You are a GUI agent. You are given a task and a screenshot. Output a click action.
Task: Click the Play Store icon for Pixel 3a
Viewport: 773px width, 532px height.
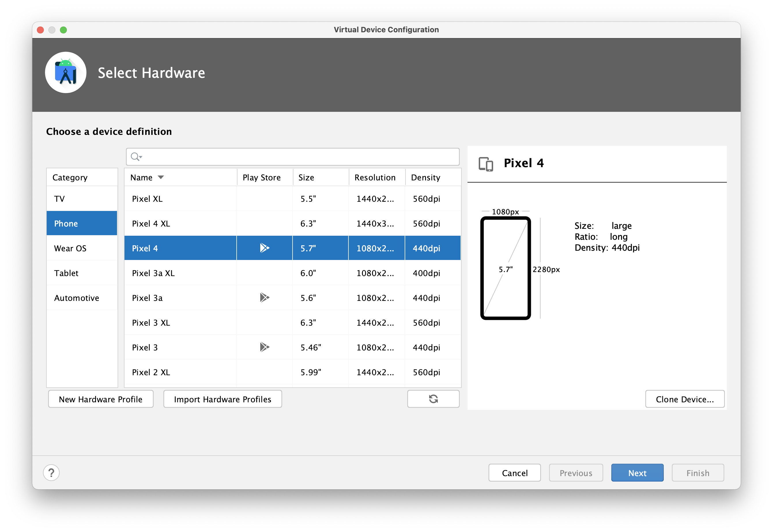click(x=264, y=298)
